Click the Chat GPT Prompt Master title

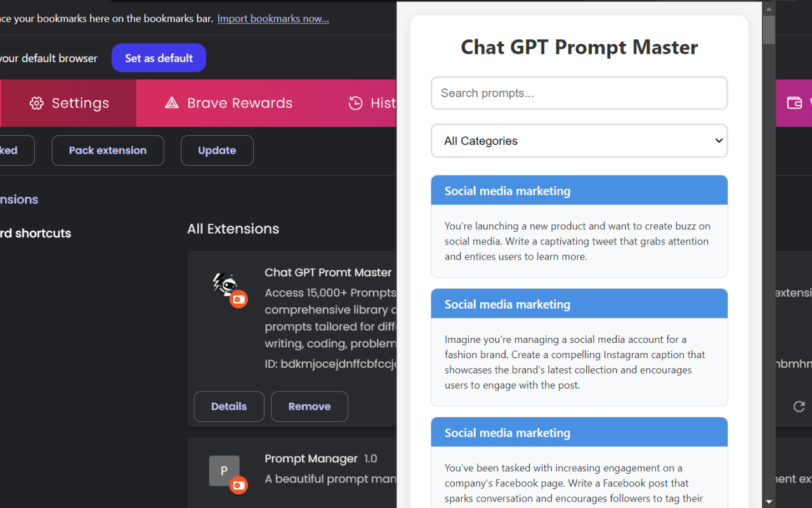pos(579,47)
